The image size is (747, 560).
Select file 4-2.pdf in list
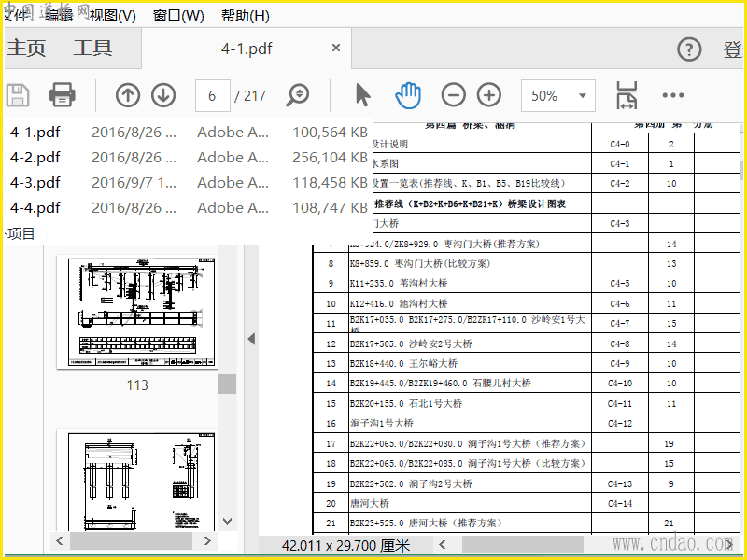(35, 157)
